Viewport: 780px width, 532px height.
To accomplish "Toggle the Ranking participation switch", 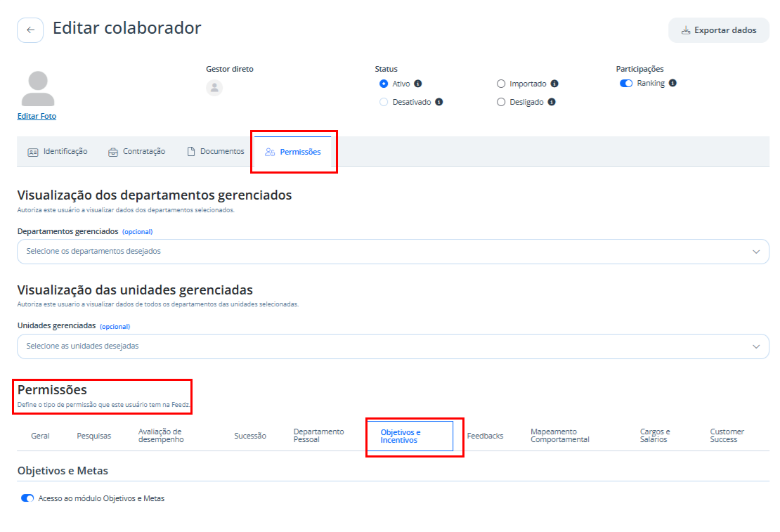I will 626,83.
